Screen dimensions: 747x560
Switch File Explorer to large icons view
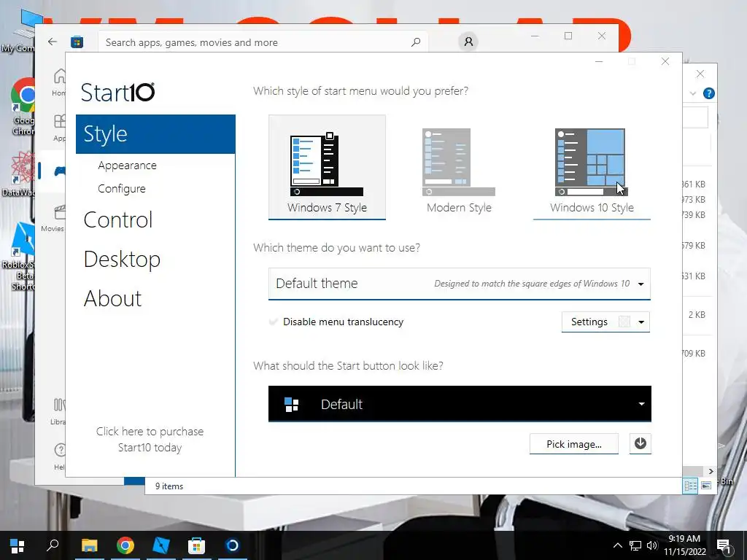coord(706,486)
